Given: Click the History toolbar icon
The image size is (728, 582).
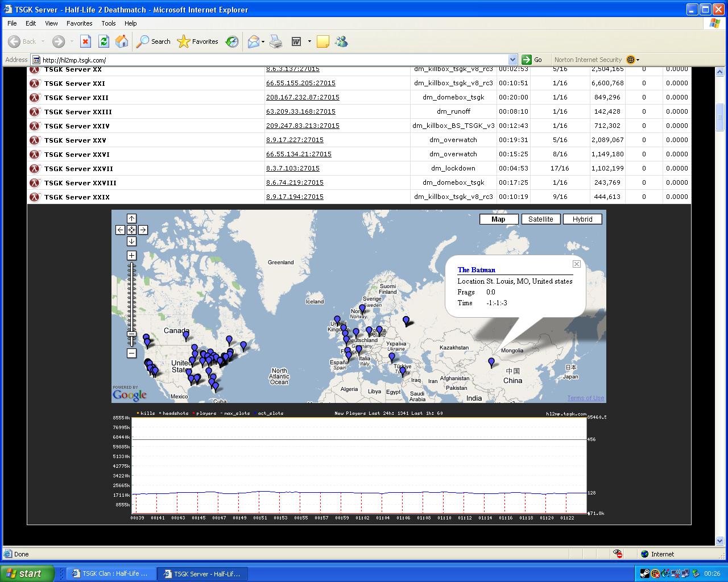Looking at the screenshot, I should tap(232, 41).
